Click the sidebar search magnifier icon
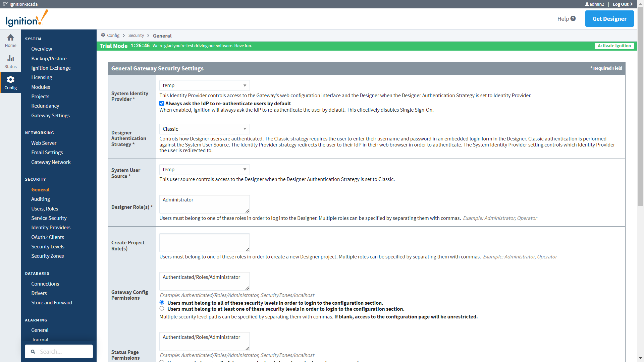 click(x=33, y=352)
